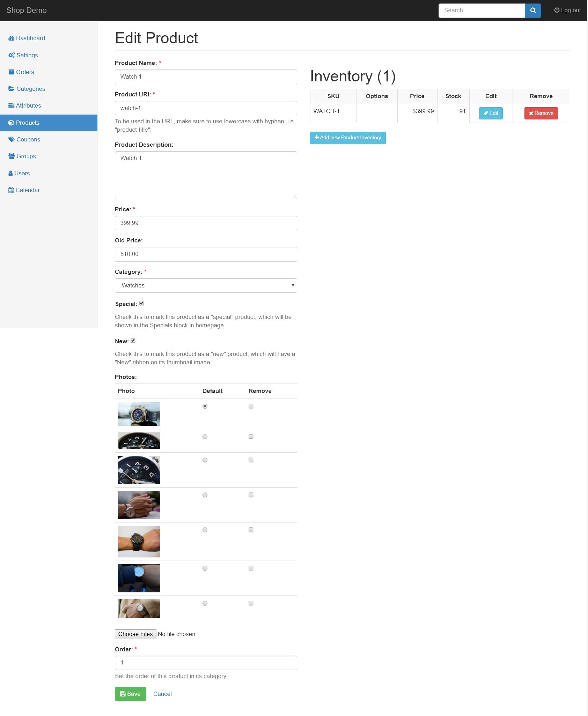Focus the Search input field
The image size is (588, 716).
click(482, 10)
